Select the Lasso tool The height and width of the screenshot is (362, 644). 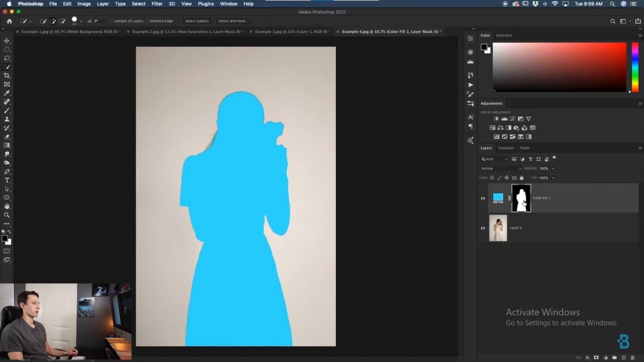7,58
